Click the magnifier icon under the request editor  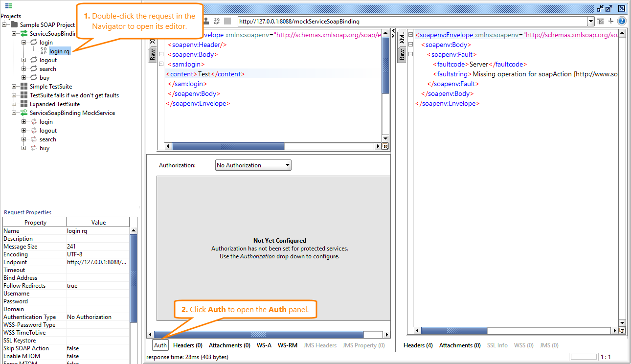pyautogui.click(x=385, y=146)
